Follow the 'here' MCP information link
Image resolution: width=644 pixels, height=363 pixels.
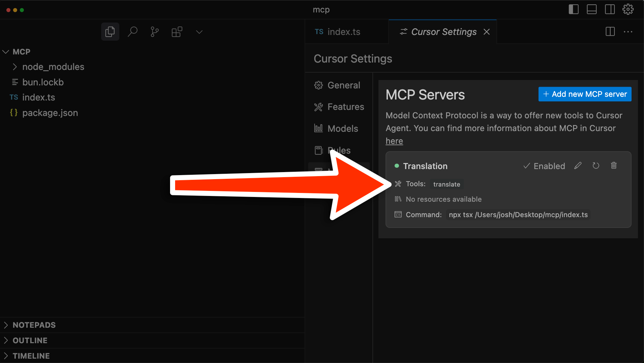tap(394, 141)
